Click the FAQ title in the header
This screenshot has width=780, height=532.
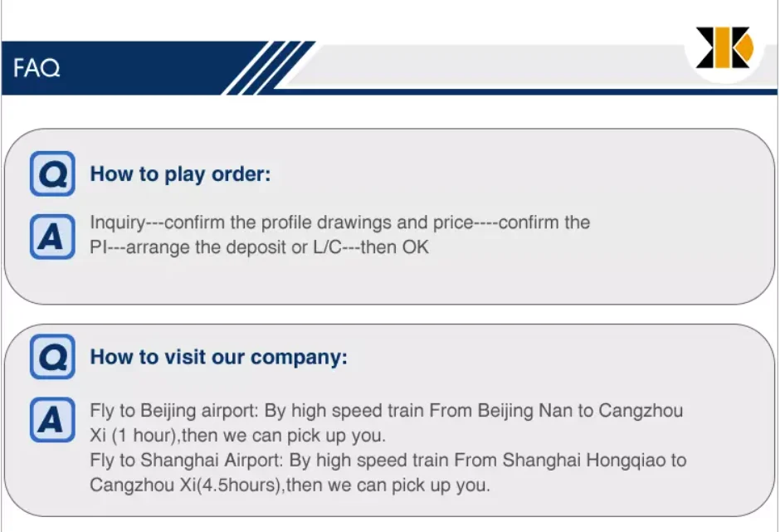tap(37, 68)
